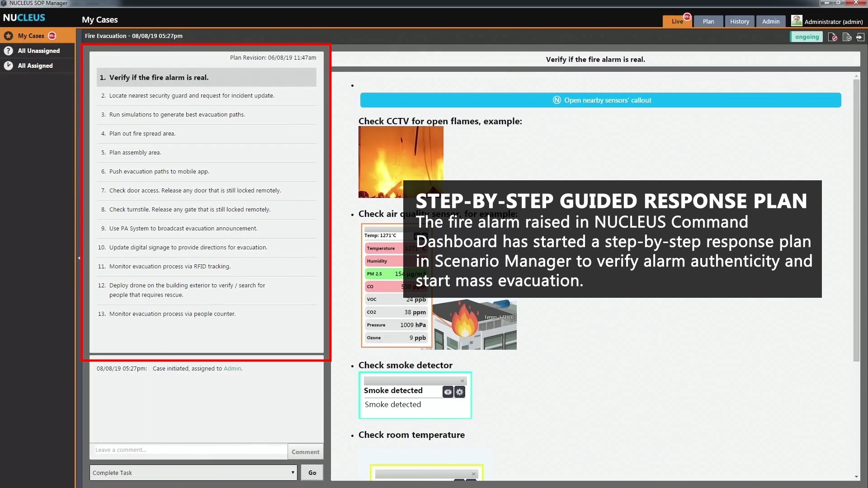Open the cancel case document icon
Screen dimensions: 868x488
pyautogui.click(x=832, y=37)
